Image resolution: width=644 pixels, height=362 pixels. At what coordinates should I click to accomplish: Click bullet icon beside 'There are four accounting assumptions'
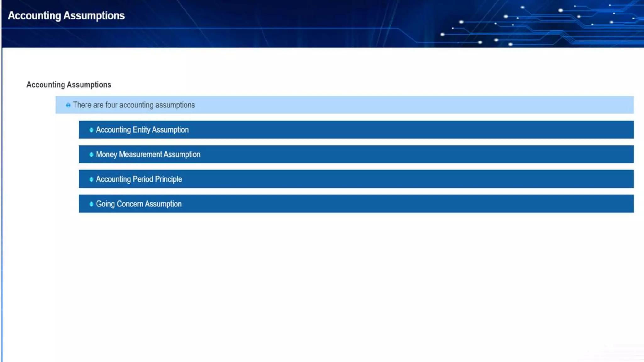coord(68,105)
